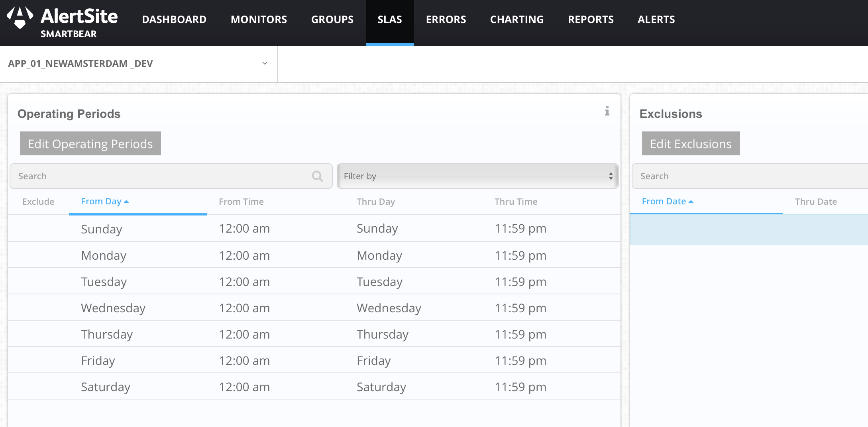Click the Exclusions panel title
Screen dimensions: 868x427
click(671, 114)
